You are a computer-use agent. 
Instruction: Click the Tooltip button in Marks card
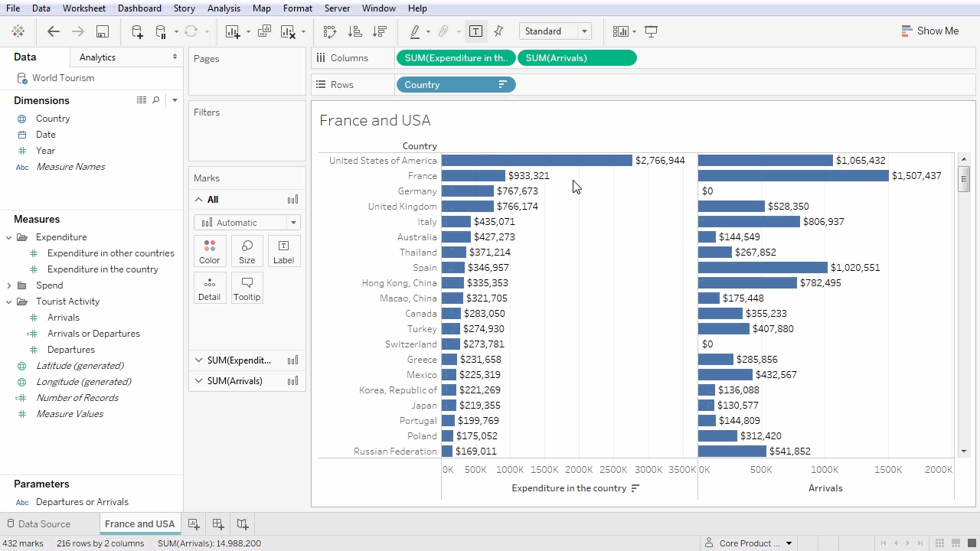coord(247,289)
